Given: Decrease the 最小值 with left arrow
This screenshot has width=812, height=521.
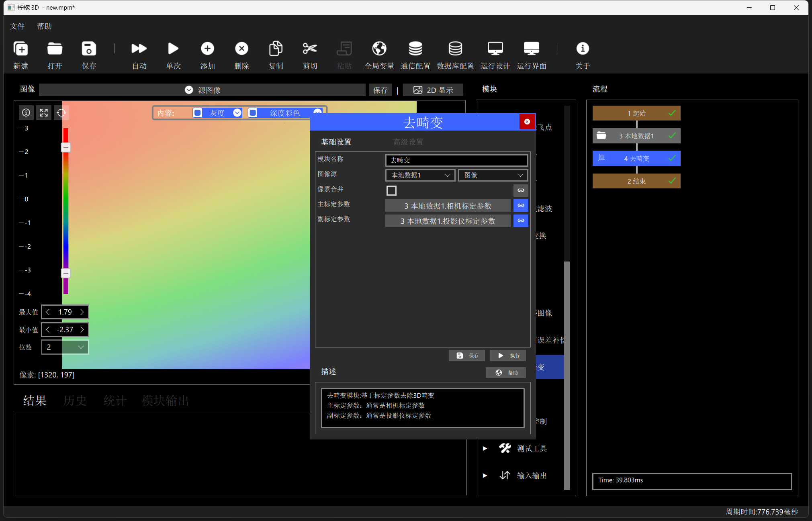Looking at the screenshot, I should point(48,329).
